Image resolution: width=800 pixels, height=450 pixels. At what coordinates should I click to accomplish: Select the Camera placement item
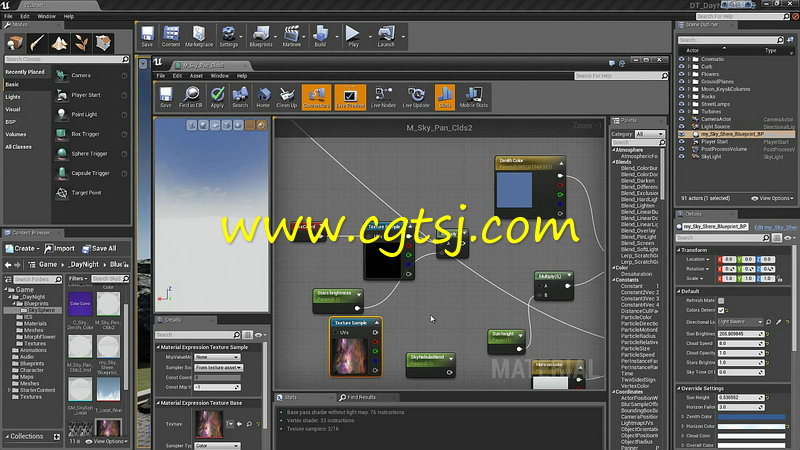91,76
